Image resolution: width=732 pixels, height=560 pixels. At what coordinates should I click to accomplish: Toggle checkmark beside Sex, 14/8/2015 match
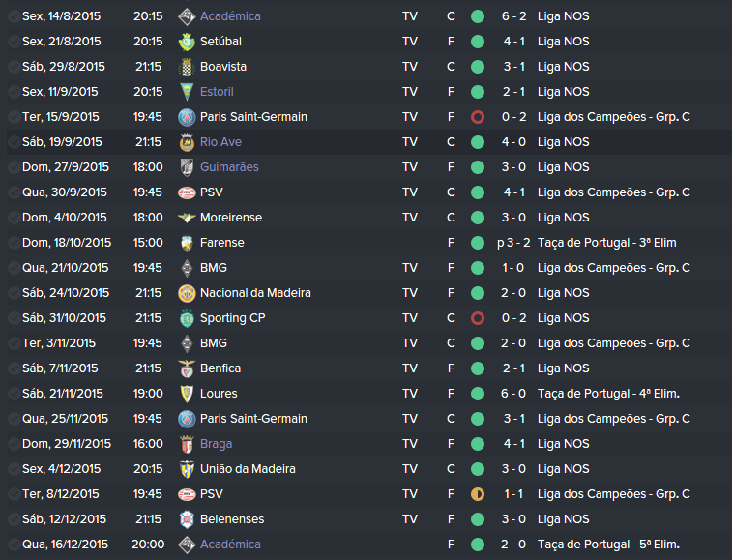point(14,16)
